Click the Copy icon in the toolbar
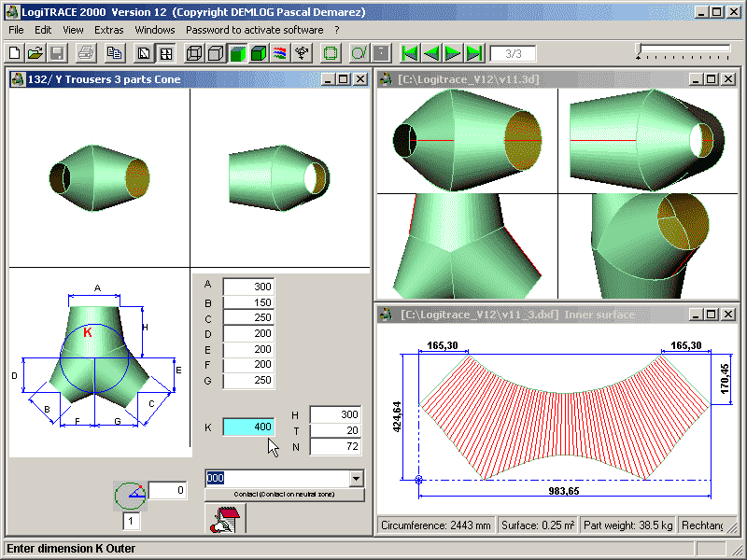747x560 pixels. (x=114, y=53)
